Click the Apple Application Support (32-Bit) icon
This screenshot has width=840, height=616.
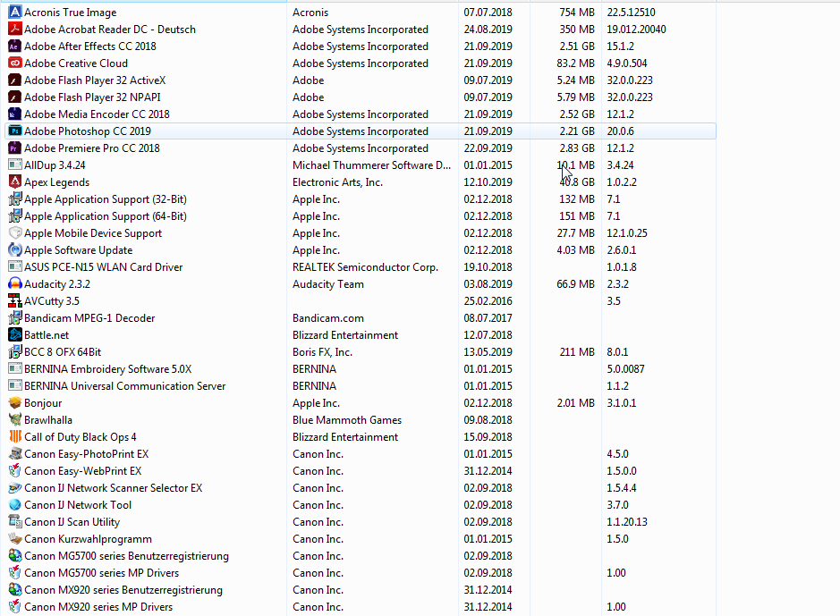pos(15,199)
